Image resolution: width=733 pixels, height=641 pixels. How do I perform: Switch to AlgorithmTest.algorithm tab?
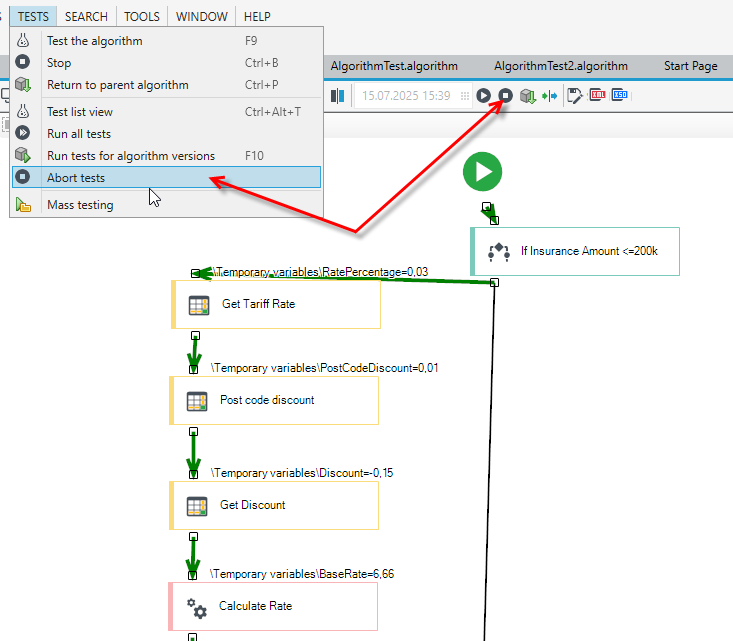[394, 66]
